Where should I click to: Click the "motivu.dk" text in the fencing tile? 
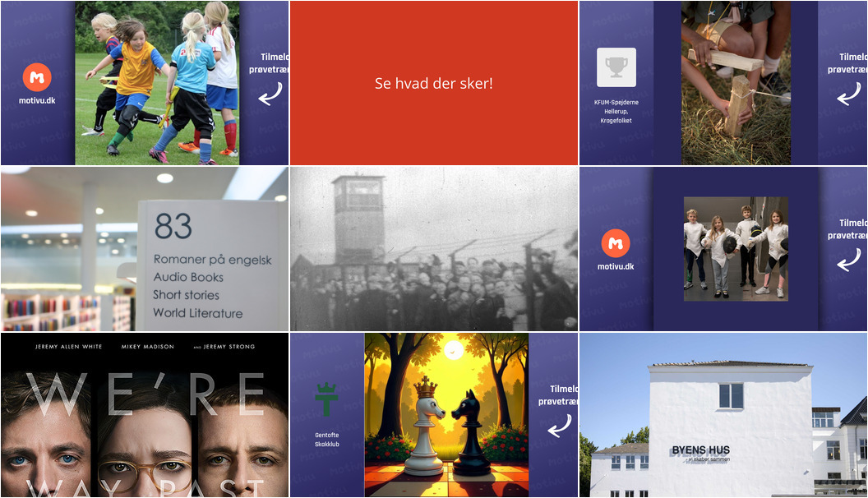pos(616,267)
